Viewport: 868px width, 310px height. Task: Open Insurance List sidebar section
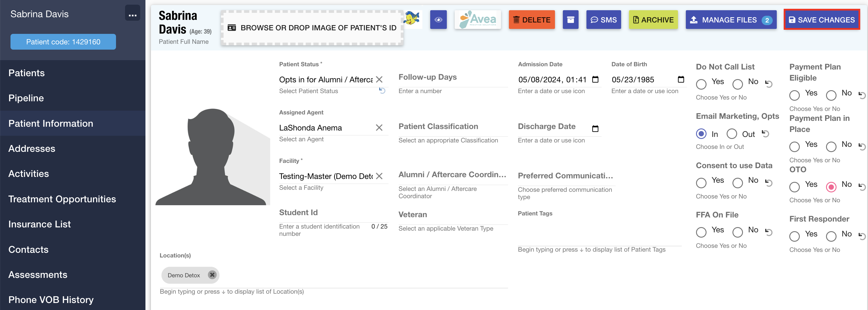click(x=39, y=224)
